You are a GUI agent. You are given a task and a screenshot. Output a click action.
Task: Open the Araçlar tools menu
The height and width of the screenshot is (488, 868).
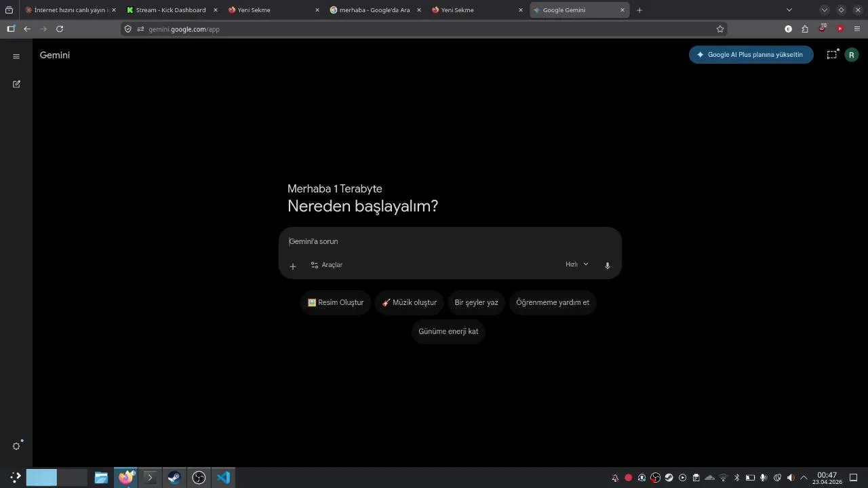pos(327,265)
